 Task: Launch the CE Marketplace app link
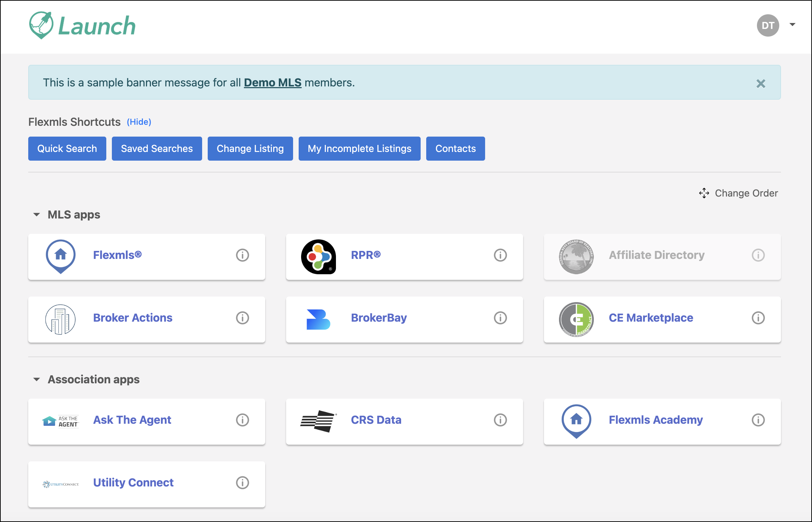(x=651, y=318)
